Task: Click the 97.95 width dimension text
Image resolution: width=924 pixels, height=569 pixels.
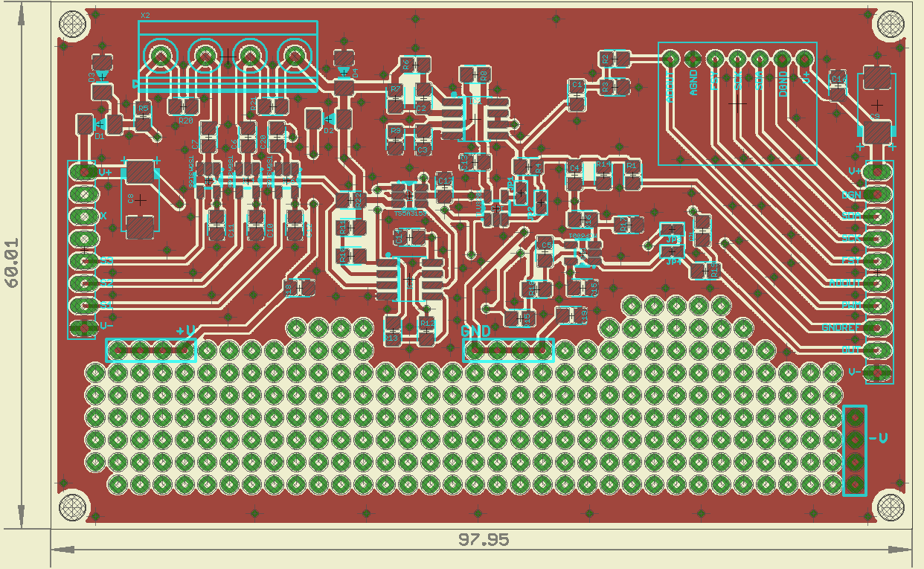Action: click(x=483, y=539)
